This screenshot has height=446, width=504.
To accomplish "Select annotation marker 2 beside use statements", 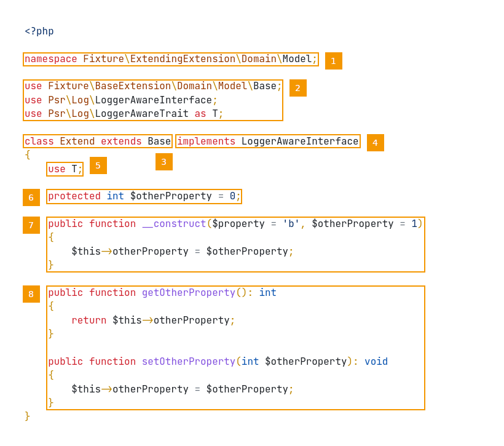I will 297,88.
